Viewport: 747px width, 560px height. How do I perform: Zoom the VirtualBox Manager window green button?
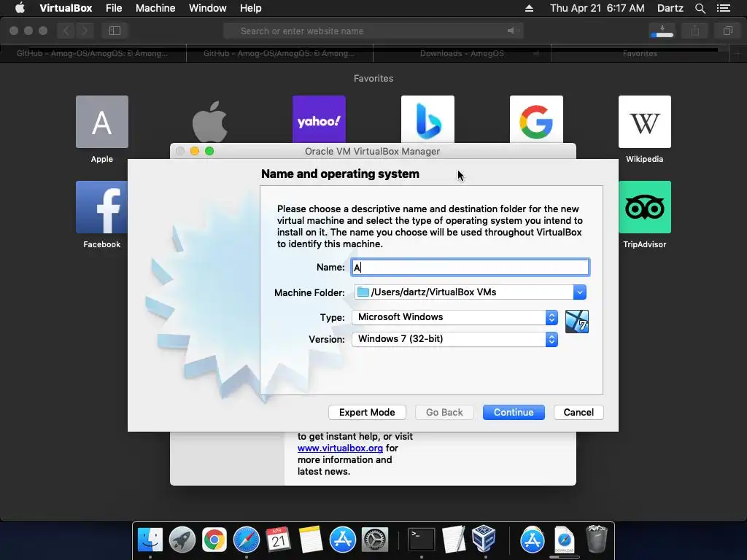click(209, 151)
